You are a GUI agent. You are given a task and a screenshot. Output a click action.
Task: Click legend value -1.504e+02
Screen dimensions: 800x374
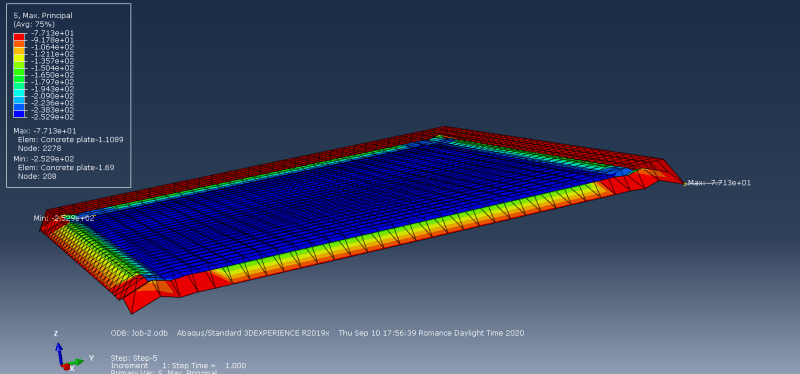[53, 68]
